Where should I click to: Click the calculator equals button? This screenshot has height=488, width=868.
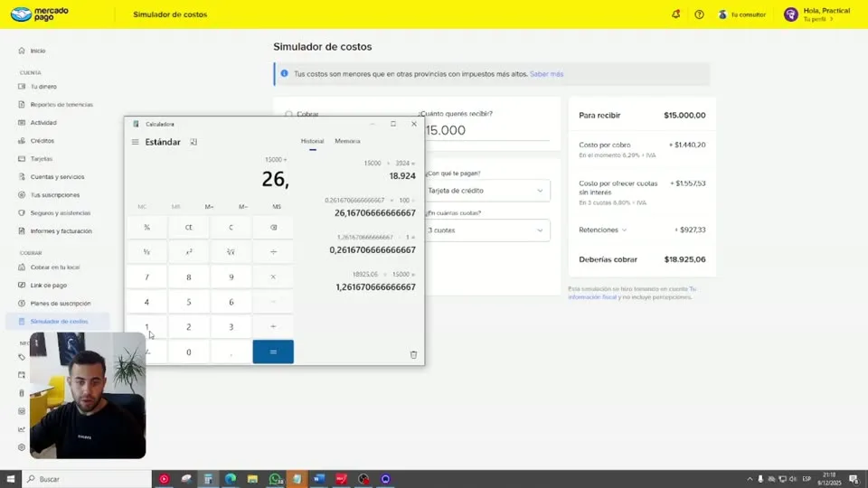(x=273, y=352)
